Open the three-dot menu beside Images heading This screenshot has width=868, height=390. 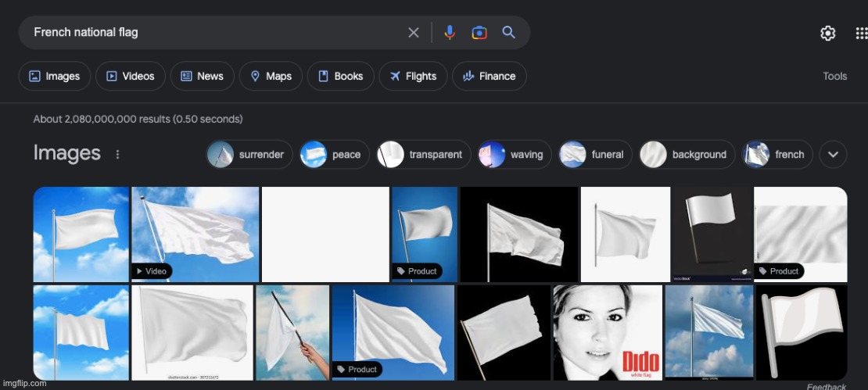118,155
